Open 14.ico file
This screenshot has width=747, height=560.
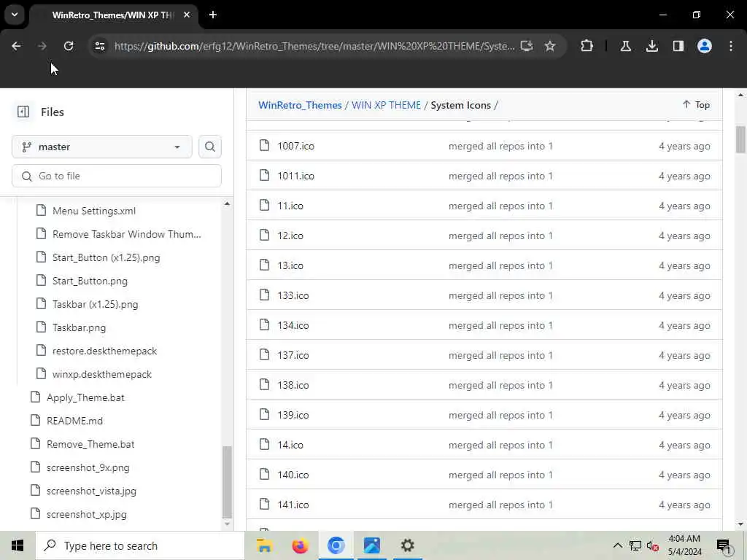point(290,446)
